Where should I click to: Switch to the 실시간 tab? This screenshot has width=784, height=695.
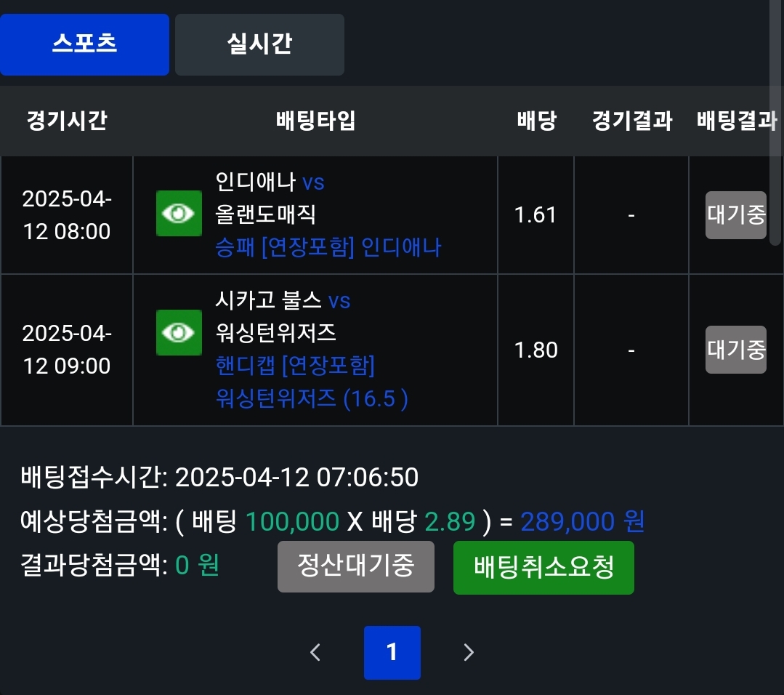click(x=259, y=44)
